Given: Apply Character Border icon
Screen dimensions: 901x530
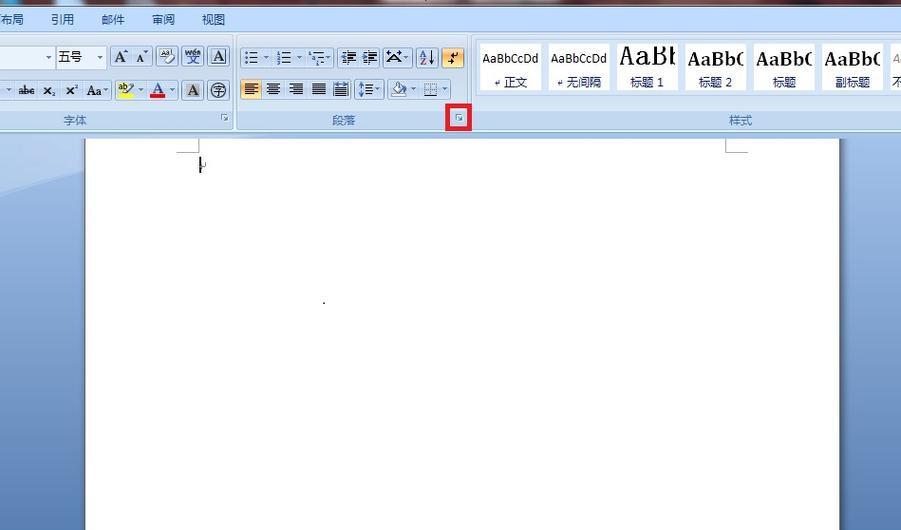Looking at the screenshot, I should [218, 57].
